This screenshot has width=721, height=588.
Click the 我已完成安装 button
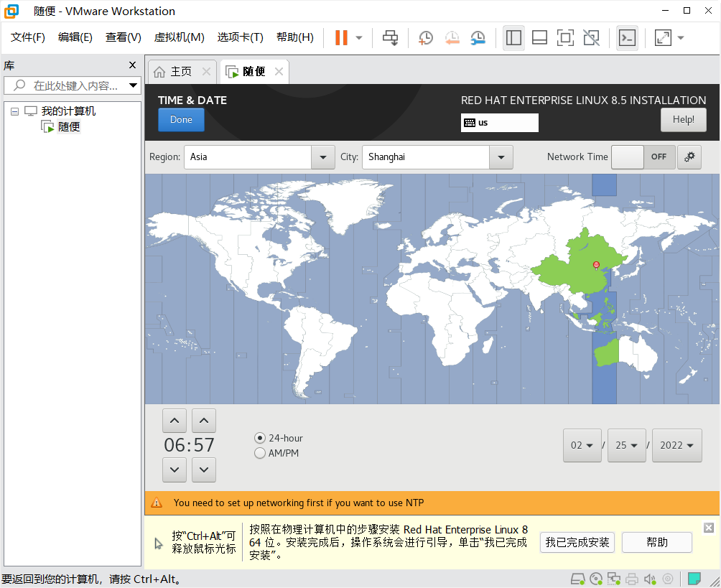coord(577,543)
